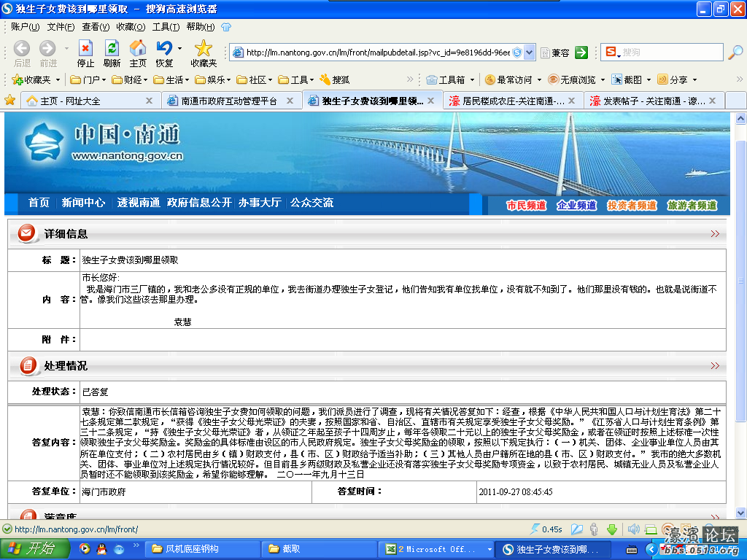Open the 社区 bookmarks folder dropdown

(x=255, y=79)
